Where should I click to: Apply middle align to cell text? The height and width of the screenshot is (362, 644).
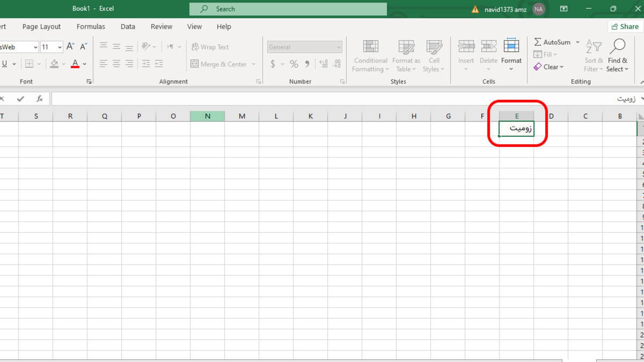point(116,47)
